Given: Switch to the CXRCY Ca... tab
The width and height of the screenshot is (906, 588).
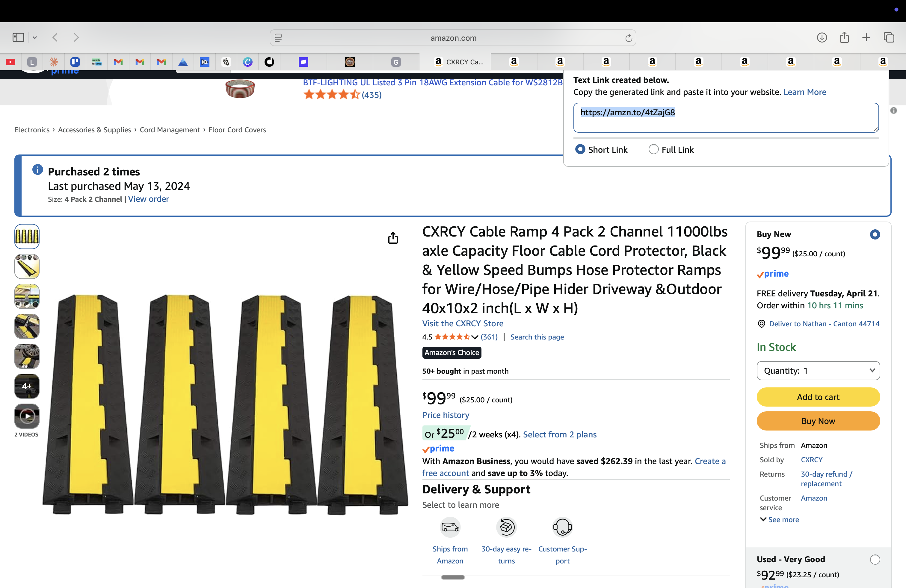Looking at the screenshot, I should [x=455, y=62].
